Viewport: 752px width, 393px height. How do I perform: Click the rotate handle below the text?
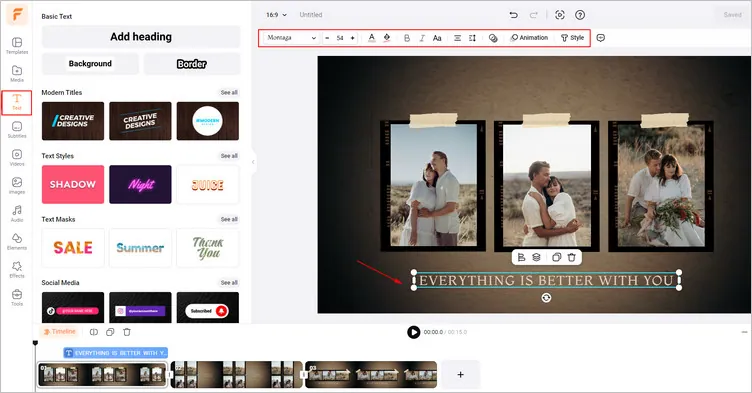(x=546, y=298)
